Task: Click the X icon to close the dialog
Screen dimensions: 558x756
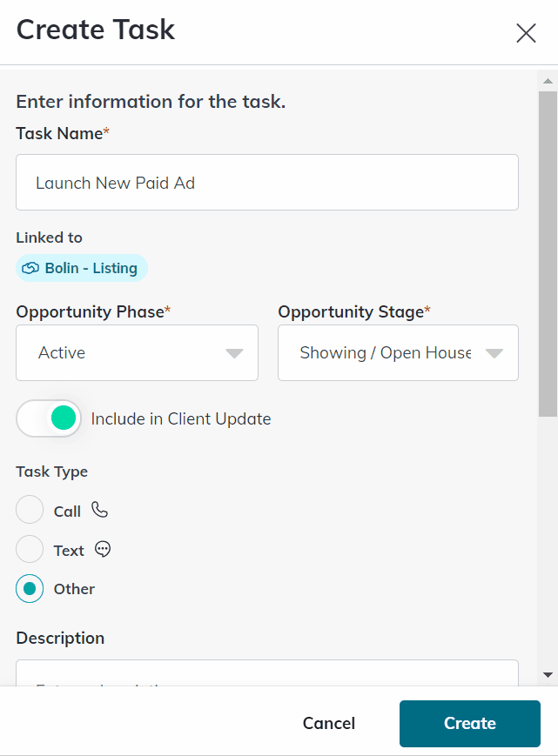Action: tap(526, 33)
